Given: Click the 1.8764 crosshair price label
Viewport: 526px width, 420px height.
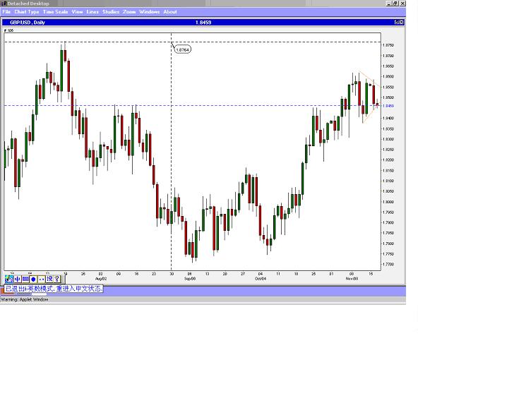Looking at the screenshot, I should (182, 49).
